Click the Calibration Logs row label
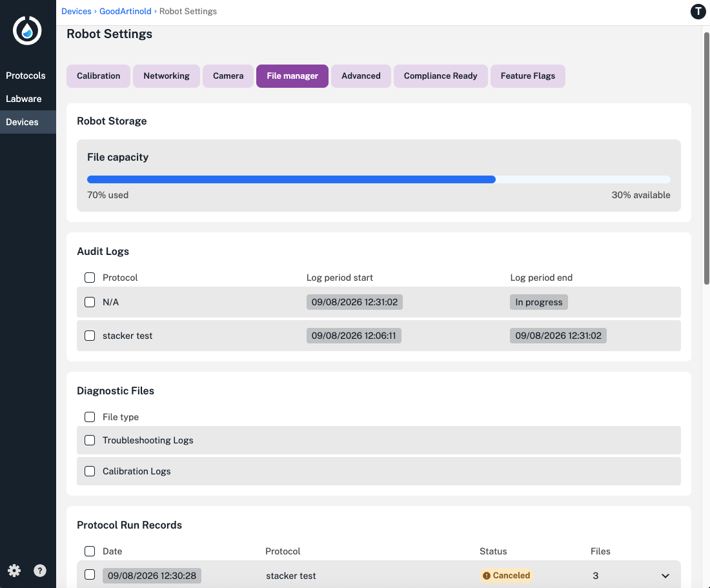Image resolution: width=710 pixels, height=588 pixels. (x=137, y=471)
